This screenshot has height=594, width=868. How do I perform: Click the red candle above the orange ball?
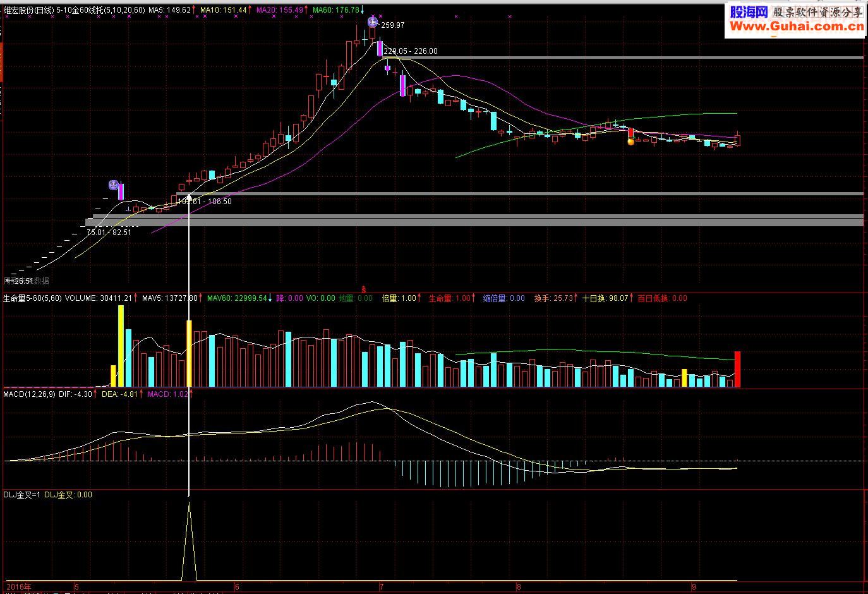630,133
